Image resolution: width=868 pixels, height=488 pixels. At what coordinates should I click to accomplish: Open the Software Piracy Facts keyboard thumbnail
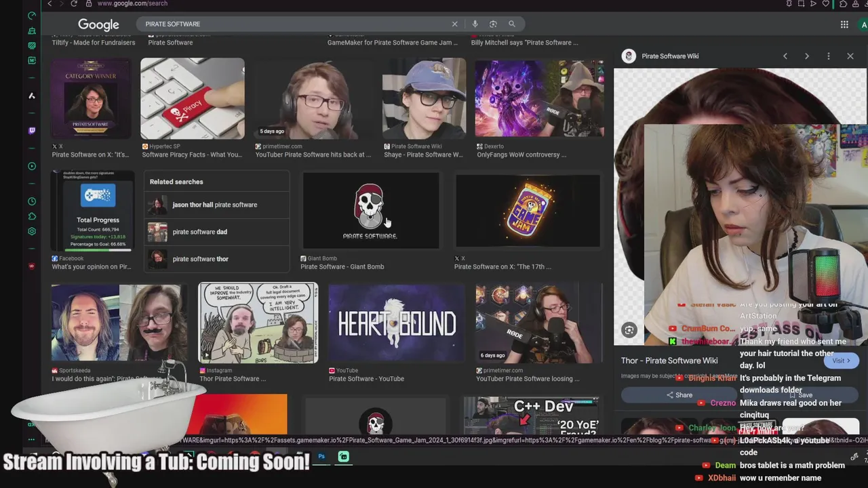click(193, 98)
